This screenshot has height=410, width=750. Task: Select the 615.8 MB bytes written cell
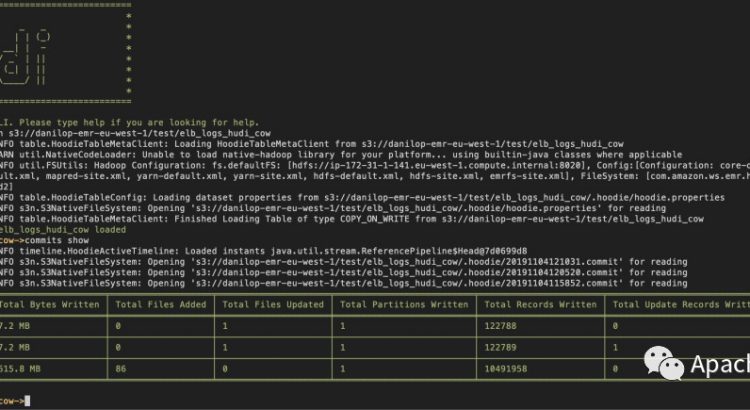click(x=22, y=368)
